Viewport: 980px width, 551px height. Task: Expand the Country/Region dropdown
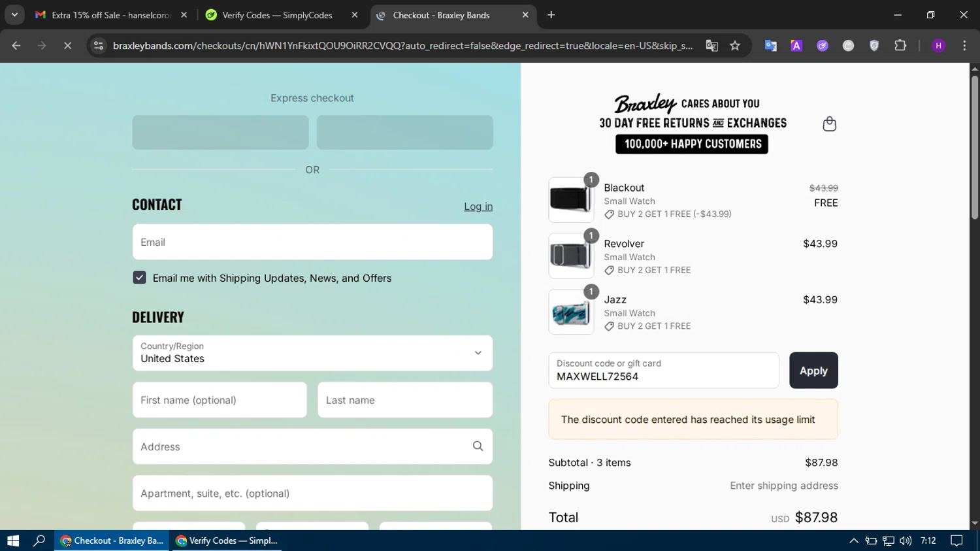(312, 353)
